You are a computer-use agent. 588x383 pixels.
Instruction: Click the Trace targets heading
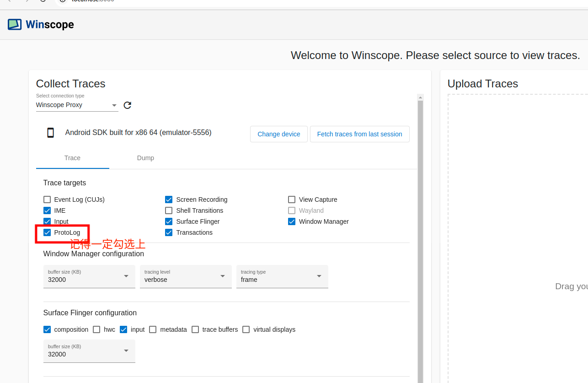click(x=64, y=183)
